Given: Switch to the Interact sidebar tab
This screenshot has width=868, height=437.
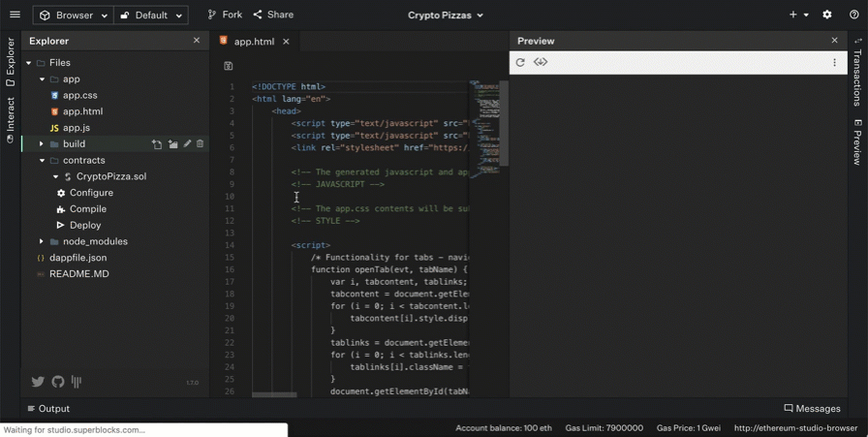Looking at the screenshot, I should tap(10, 119).
